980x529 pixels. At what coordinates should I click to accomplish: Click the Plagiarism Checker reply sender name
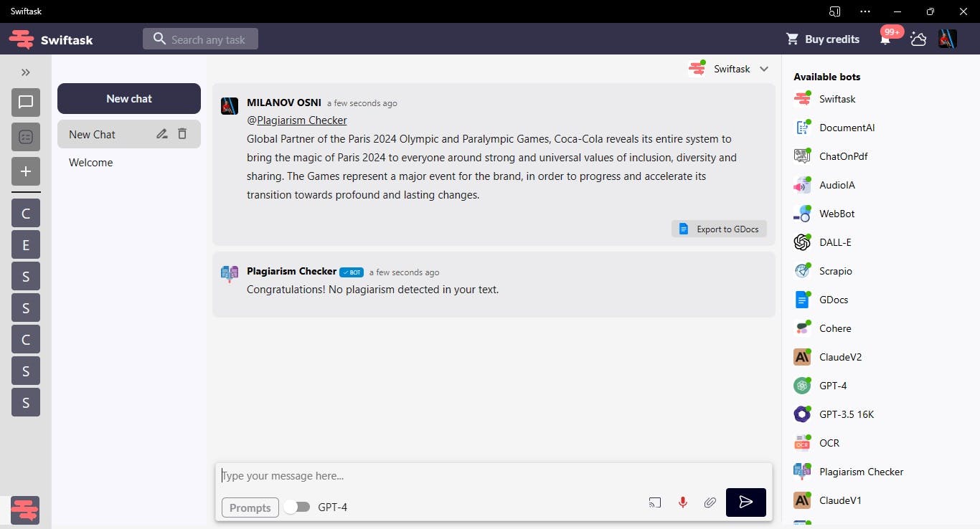point(291,272)
